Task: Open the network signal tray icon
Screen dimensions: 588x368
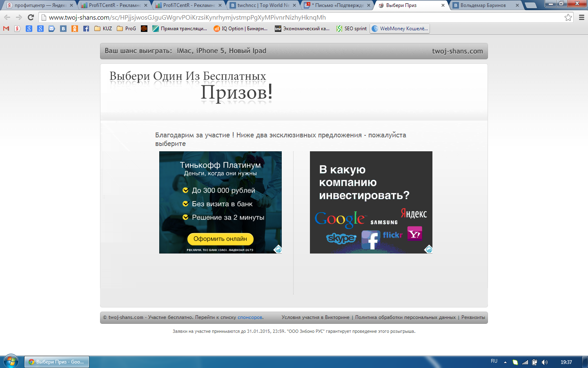Action: click(x=525, y=362)
